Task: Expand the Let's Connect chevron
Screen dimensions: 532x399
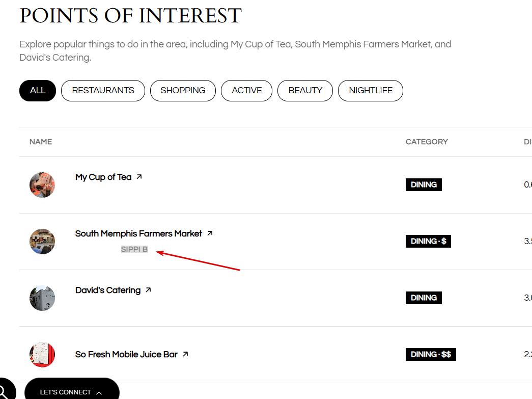Action: point(99,393)
